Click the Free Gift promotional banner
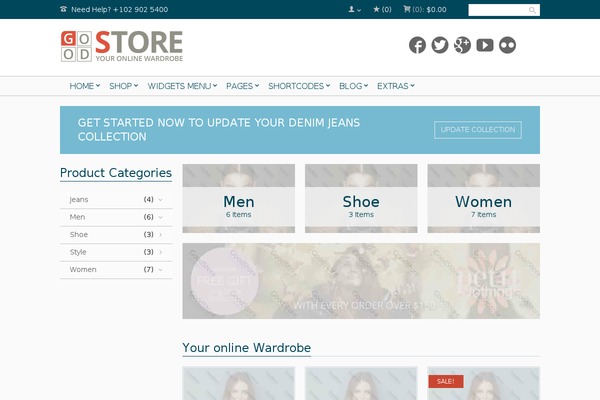Screen dimensions: 600x400 click(361, 281)
